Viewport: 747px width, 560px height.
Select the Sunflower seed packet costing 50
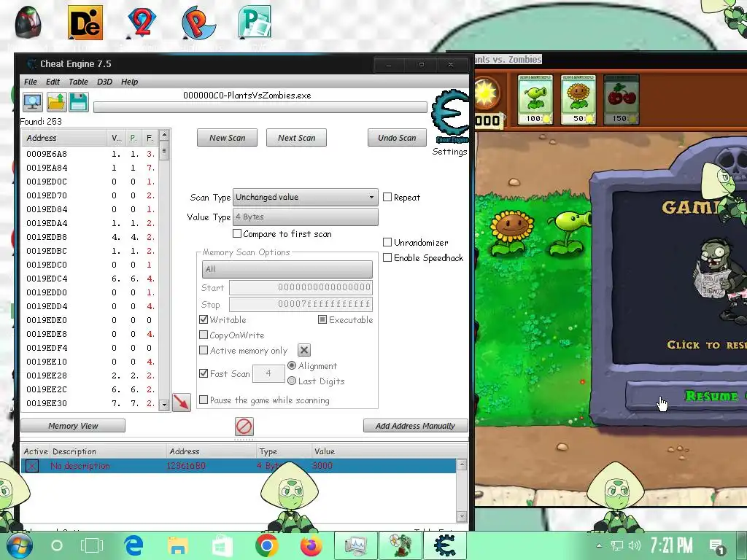pos(578,99)
